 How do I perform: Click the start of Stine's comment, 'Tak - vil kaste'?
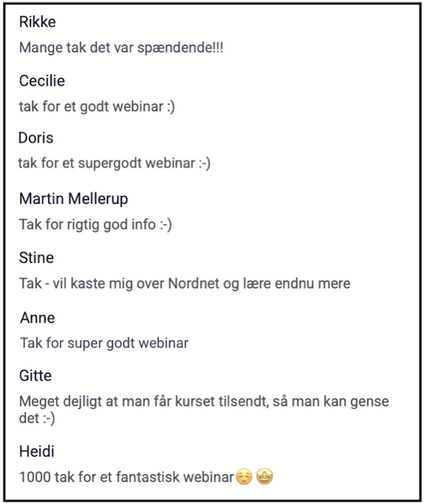click(x=56, y=283)
